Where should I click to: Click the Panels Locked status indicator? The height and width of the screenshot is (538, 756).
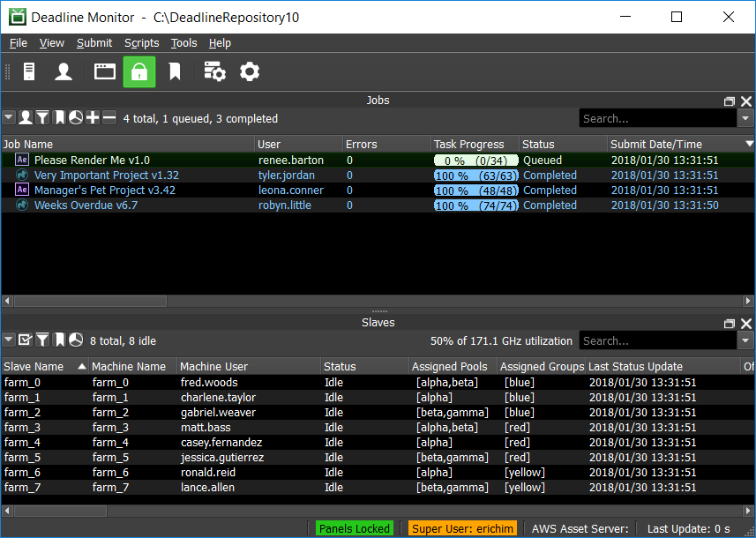click(355, 528)
